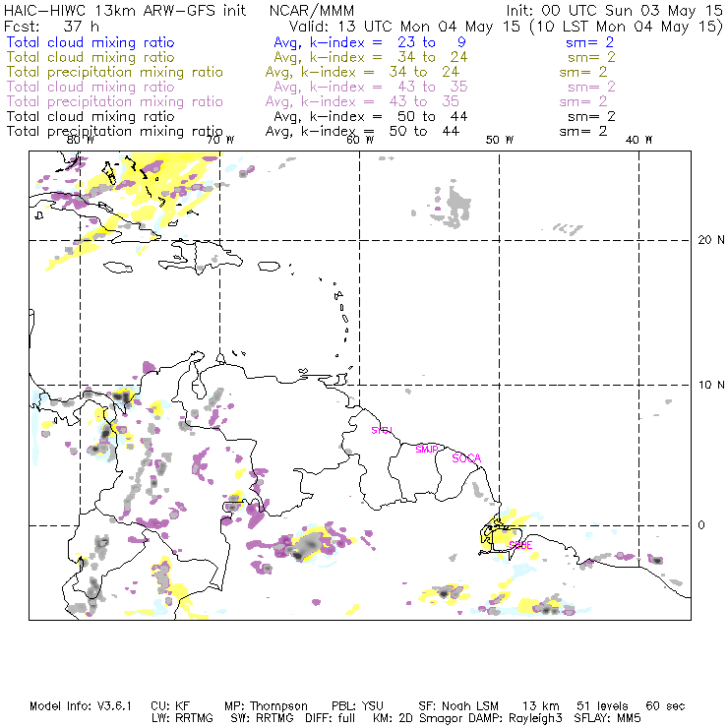The width and height of the screenshot is (728, 728).
Task: Select the purple 'Total cloud mixing ratio' legend line
Action: click(x=91, y=87)
